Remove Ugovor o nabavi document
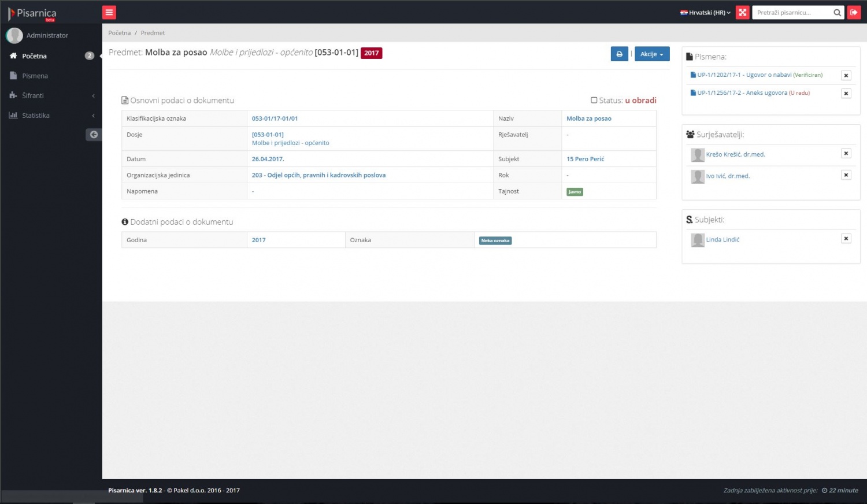Image resolution: width=867 pixels, height=504 pixels. pos(846,75)
